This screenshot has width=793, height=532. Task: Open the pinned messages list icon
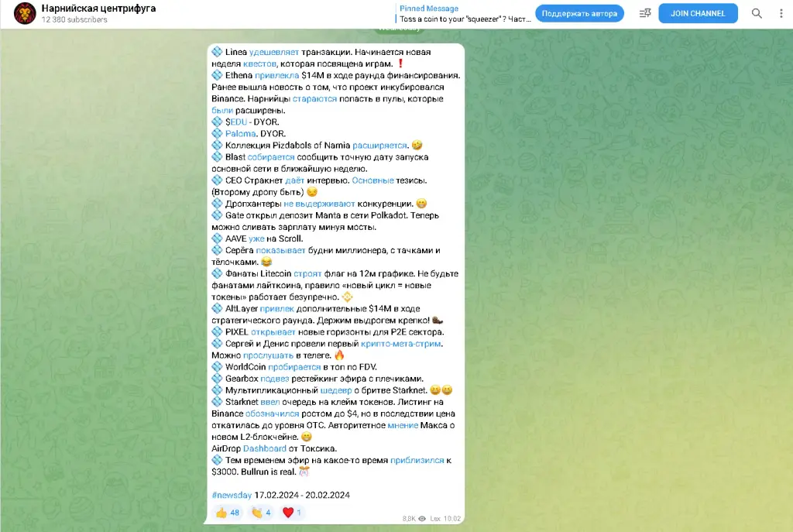pos(645,14)
